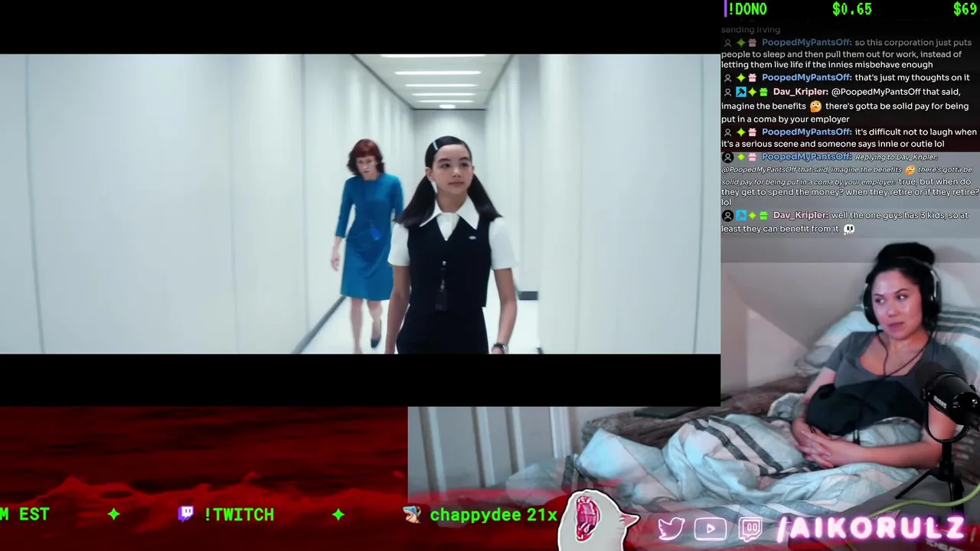Screen dimensions: 980x551
Task: Click gift badge on 'that's just my thoughts' message
Action: pyautogui.click(x=752, y=78)
